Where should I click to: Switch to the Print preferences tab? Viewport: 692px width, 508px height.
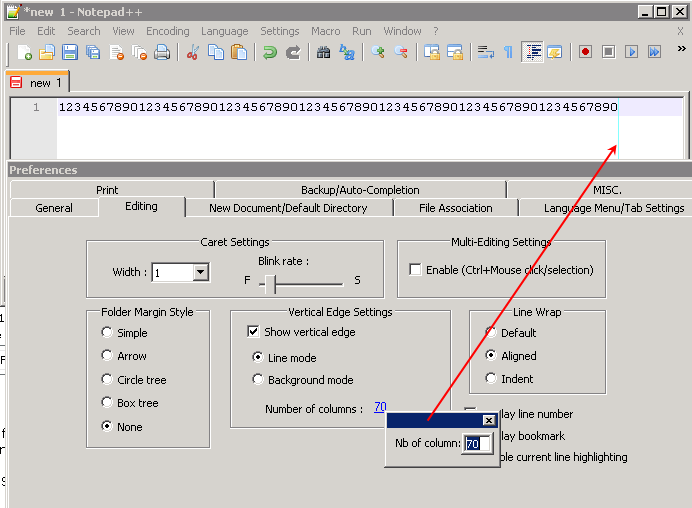pyautogui.click(x=107, y=190)
